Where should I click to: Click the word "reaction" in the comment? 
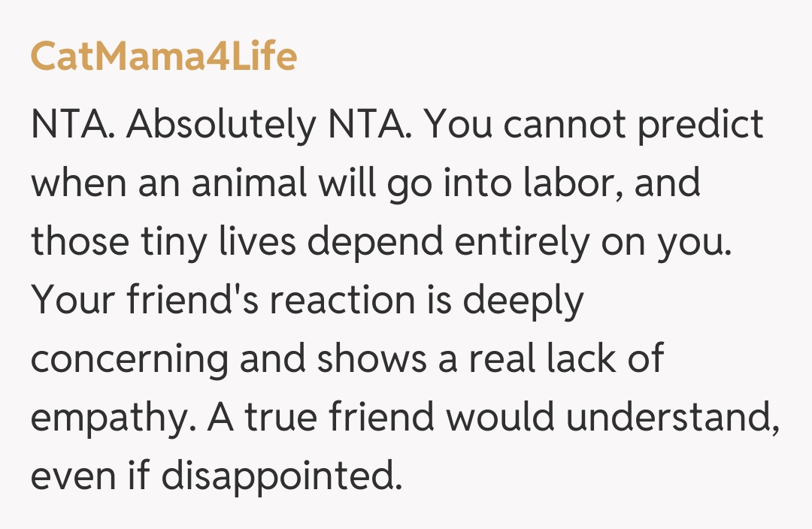(341, 301)
